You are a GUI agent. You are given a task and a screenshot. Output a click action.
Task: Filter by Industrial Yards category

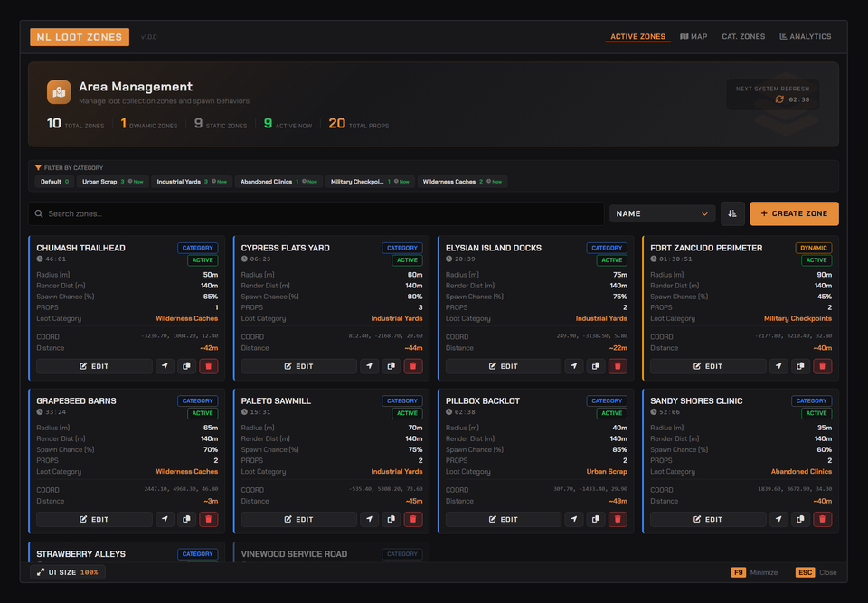click(192, 182)
